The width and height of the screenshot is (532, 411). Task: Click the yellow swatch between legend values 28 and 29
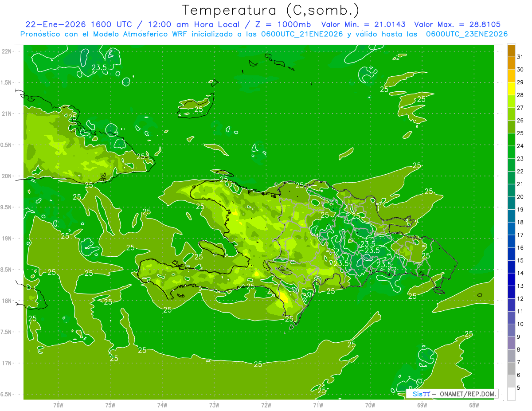pos(511,88)
